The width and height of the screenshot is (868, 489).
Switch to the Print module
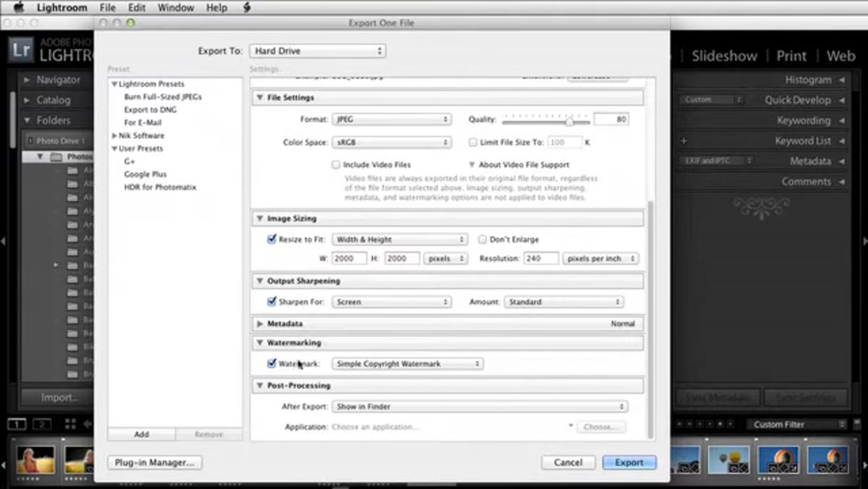tap(791, 56)
